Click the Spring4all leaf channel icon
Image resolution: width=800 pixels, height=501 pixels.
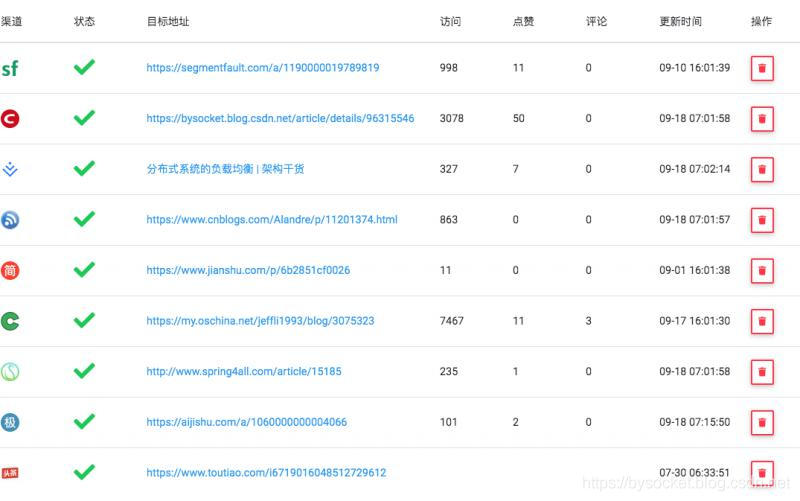tap(10, 371)
